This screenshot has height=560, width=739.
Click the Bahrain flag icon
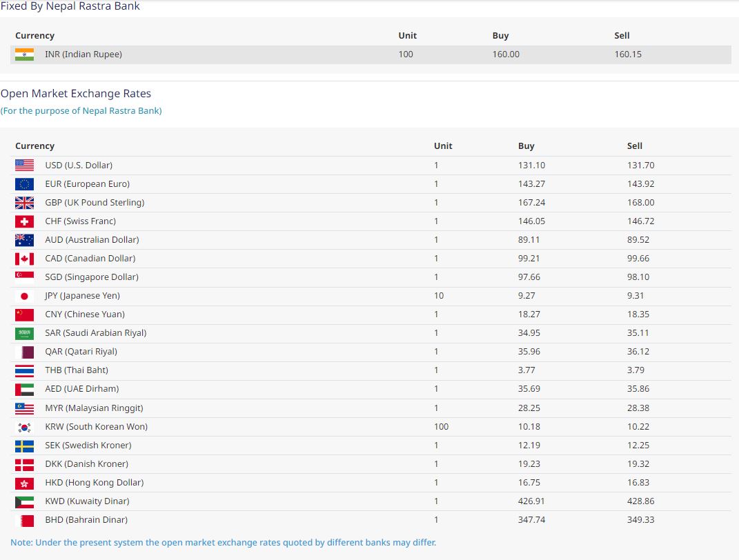[x=25, y=520]
